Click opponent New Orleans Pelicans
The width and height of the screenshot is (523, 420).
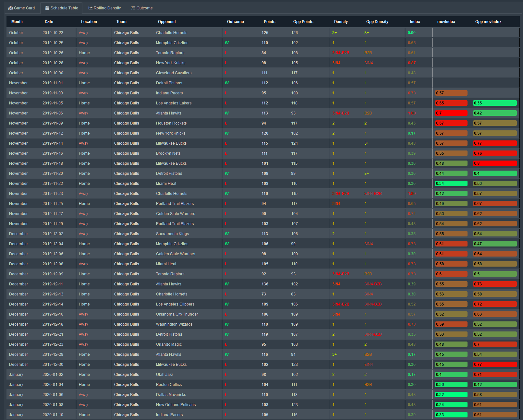[x=176, y=405]
